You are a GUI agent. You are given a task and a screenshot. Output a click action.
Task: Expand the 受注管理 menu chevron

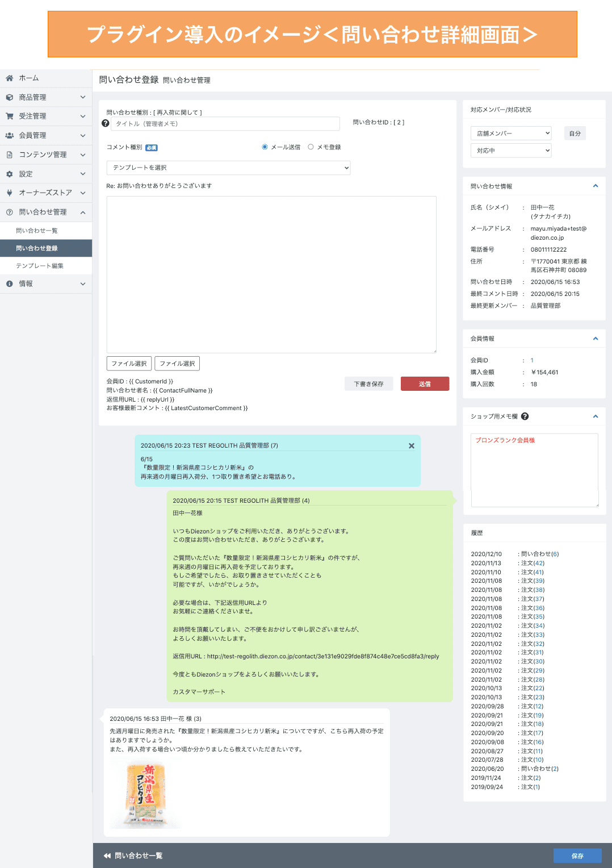pos(83,116)
